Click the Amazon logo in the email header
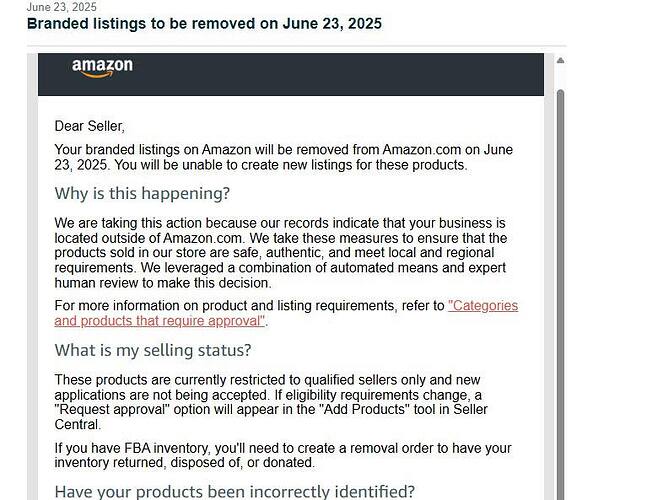The height and width of the screenshot is (500, 662). tap(102, 68)
